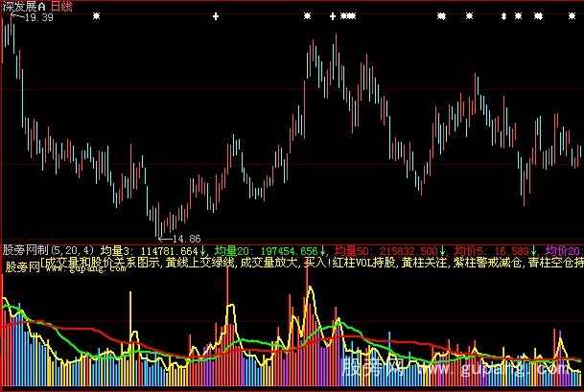
Task: Click the 19.39 high price label
Action: tap(38, 17)
